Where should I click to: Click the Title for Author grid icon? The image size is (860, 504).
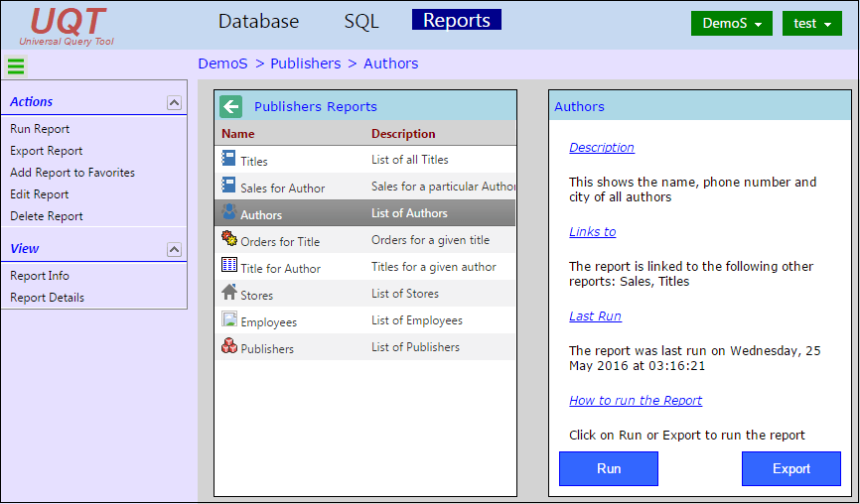229,265
